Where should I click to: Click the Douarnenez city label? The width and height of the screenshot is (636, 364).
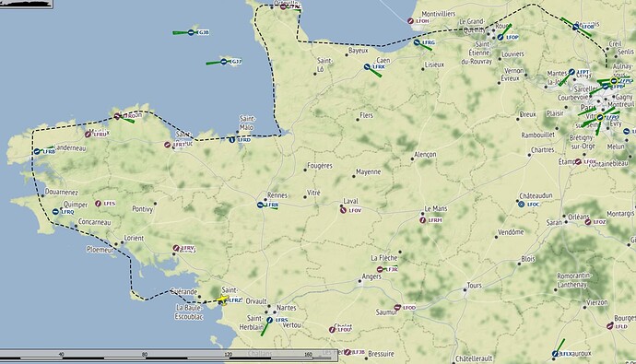[62, 192]
